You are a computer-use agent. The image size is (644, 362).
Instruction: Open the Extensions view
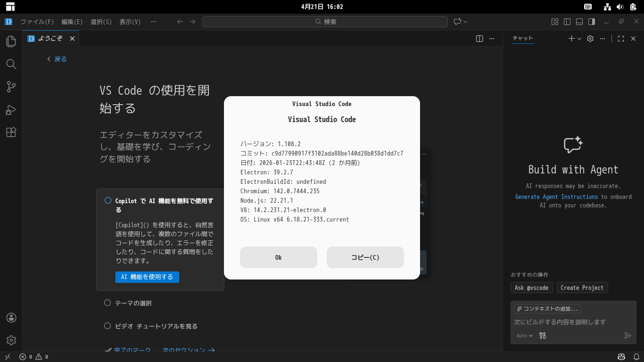click(x=11, y=132)
